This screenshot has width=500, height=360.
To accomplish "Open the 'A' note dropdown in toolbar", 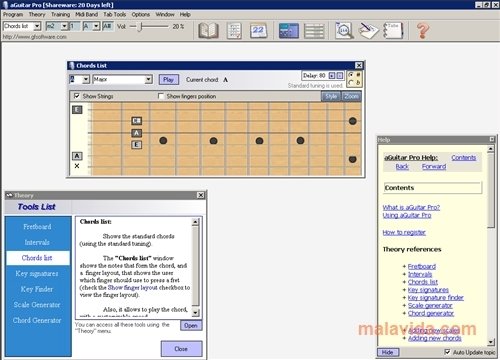I will 96,26.
